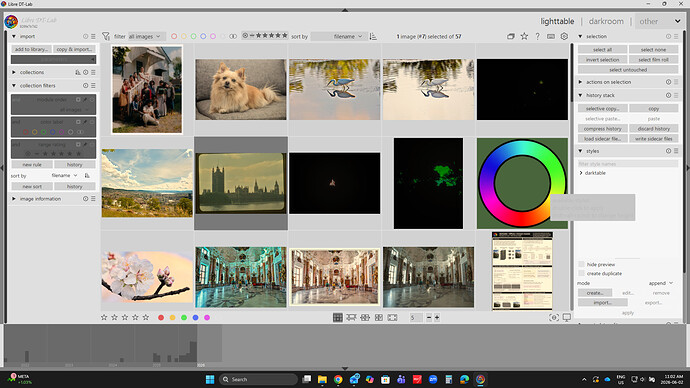
Task: Open display profile monitor icon at bottom right
Action: coord(567,317)
